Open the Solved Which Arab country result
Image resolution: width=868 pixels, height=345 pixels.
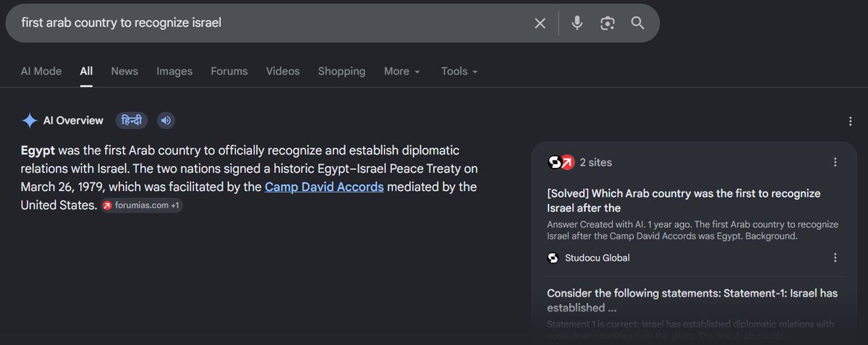click(684, 200)
